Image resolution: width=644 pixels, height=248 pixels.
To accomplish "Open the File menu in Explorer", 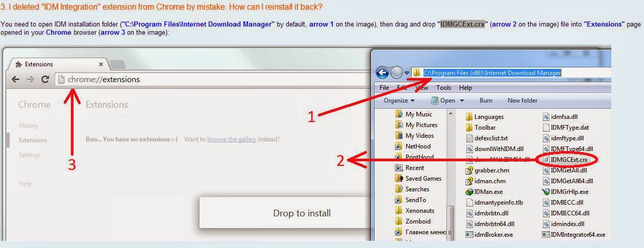I will pyautogui.click(x=385, y=88).
